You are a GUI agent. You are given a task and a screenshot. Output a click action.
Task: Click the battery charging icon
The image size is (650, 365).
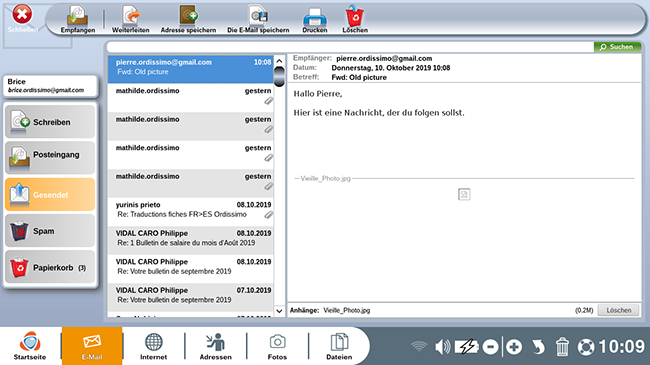coord(466,346)
